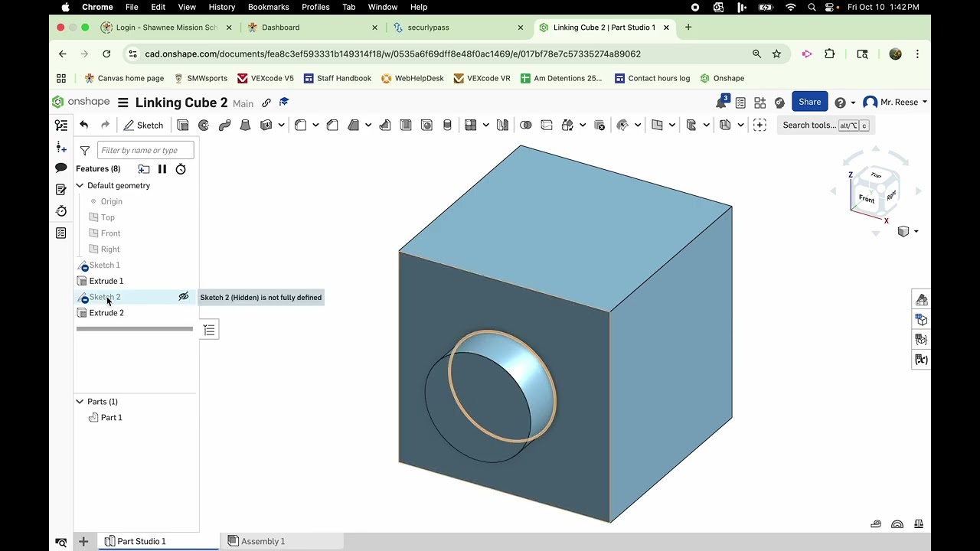
Task: Click the Search tools box
Action: pyautogui.click(x=825, y=125)
